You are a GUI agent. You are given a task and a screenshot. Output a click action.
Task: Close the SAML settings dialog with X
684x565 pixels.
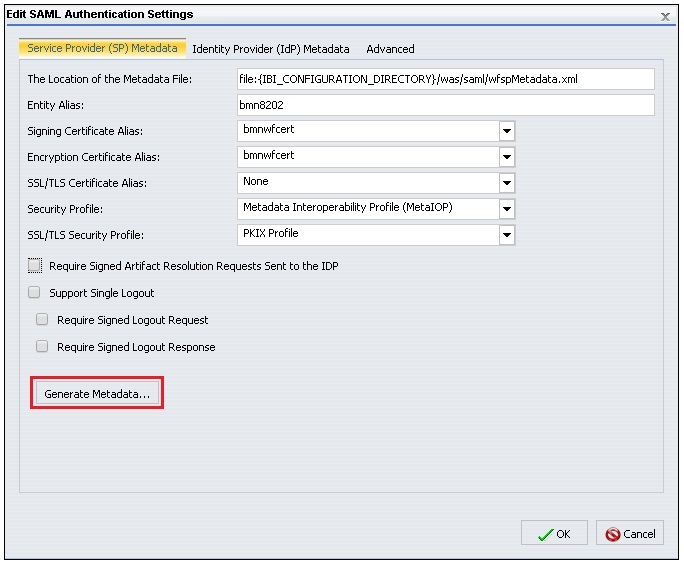pyautogui.click(x=665, y=17)
